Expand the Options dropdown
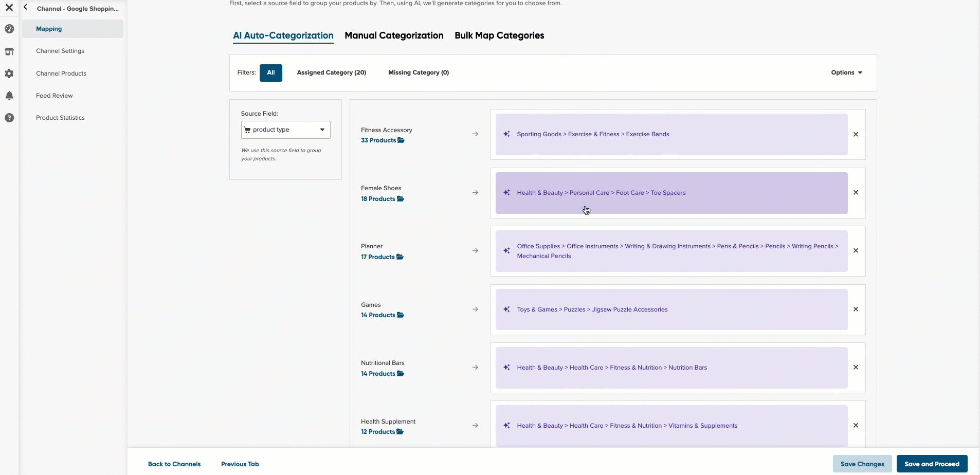The image size is (980, 475). (x=846, y=72)
